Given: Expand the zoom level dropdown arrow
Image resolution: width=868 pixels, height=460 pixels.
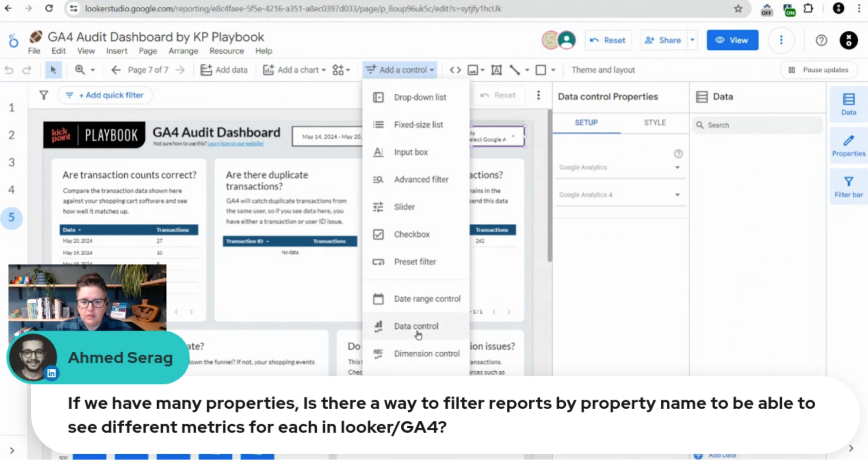Looking at the screenshot, I should [x=92, y=70].
